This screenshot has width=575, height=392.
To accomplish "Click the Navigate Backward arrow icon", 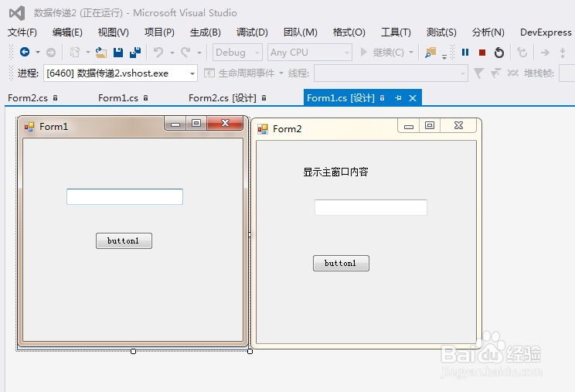I will (25, 52).
